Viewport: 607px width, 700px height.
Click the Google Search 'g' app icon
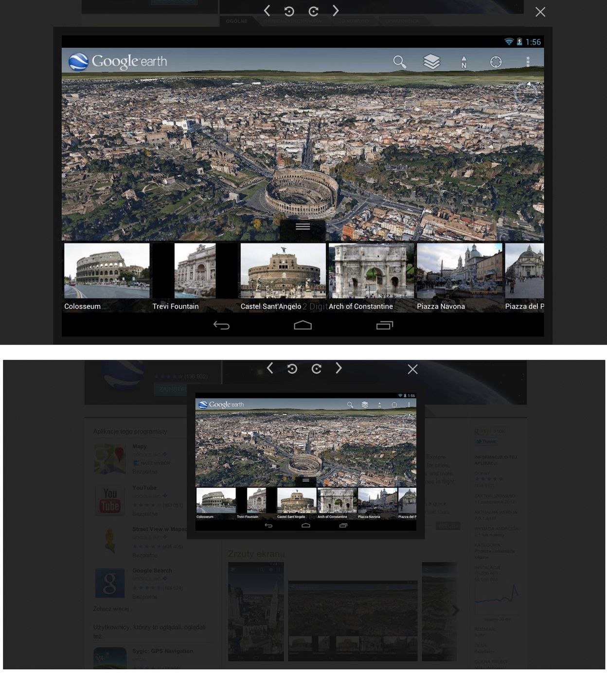click(x=110, y=583)
